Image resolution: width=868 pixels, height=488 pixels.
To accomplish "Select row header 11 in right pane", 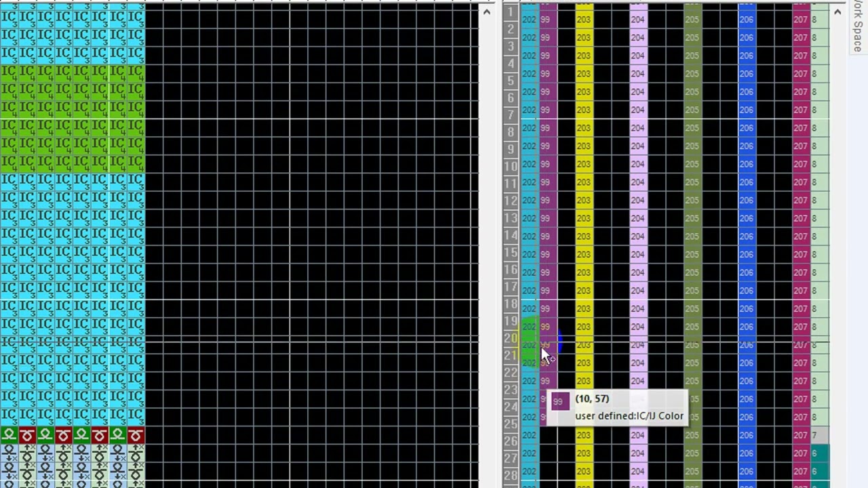I will click(x=511, y=184).
